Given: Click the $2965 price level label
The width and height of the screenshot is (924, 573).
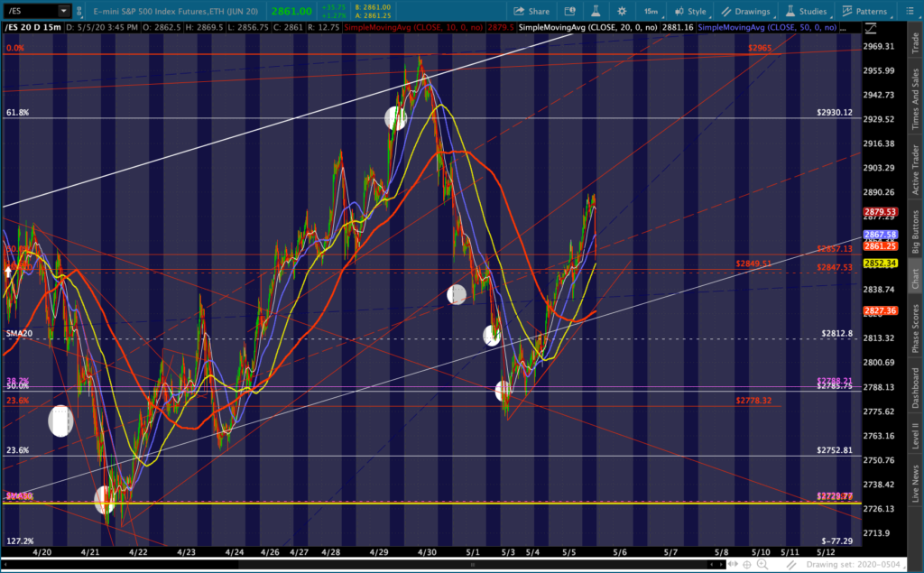Looking at the screenshot, I should point(759,49).
